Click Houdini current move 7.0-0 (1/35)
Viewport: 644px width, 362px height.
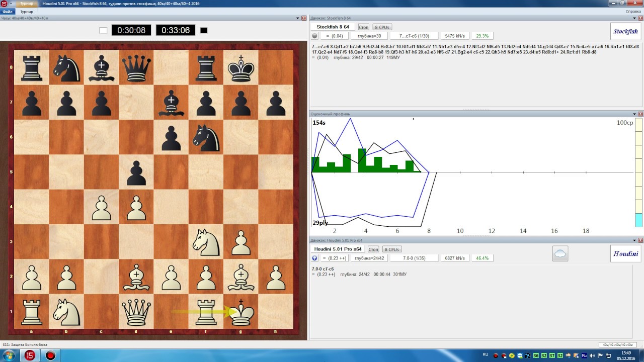[x=414, y=258]
